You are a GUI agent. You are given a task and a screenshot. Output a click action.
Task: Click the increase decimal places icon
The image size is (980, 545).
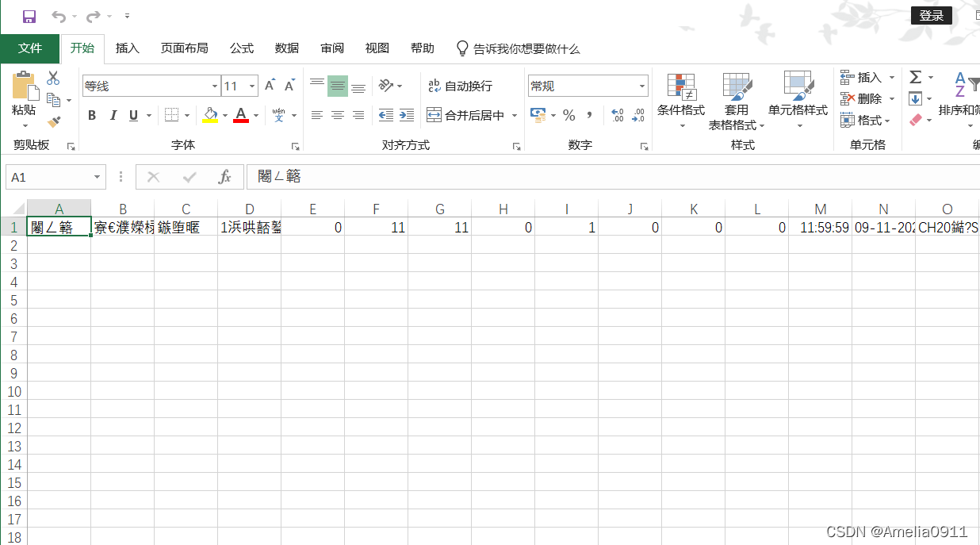(x=617, y=115)
